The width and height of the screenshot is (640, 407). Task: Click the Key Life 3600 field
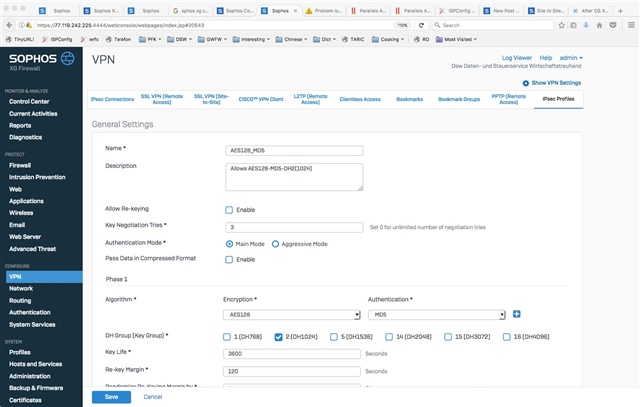292,354
